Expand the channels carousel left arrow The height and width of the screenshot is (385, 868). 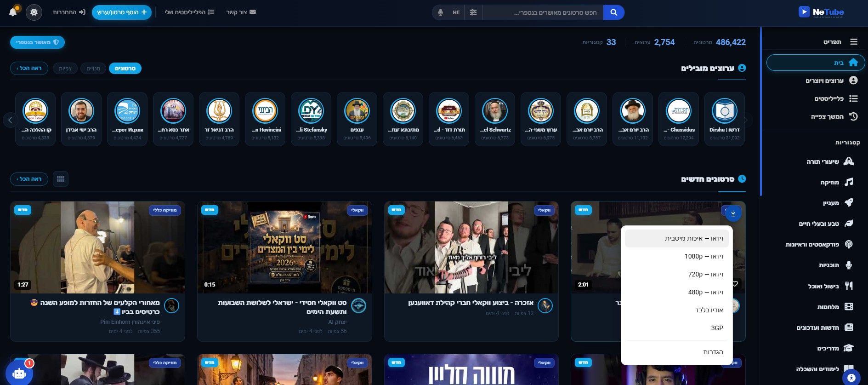(x=10, y=120)
